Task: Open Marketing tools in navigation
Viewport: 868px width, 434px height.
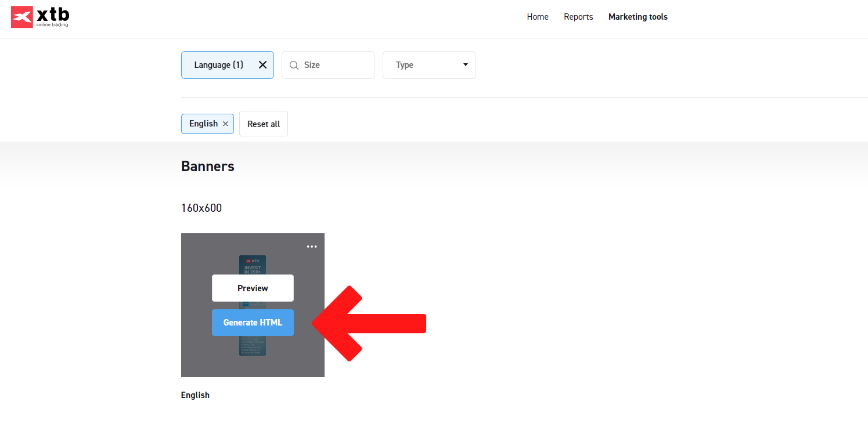Action: coord(638,17)
